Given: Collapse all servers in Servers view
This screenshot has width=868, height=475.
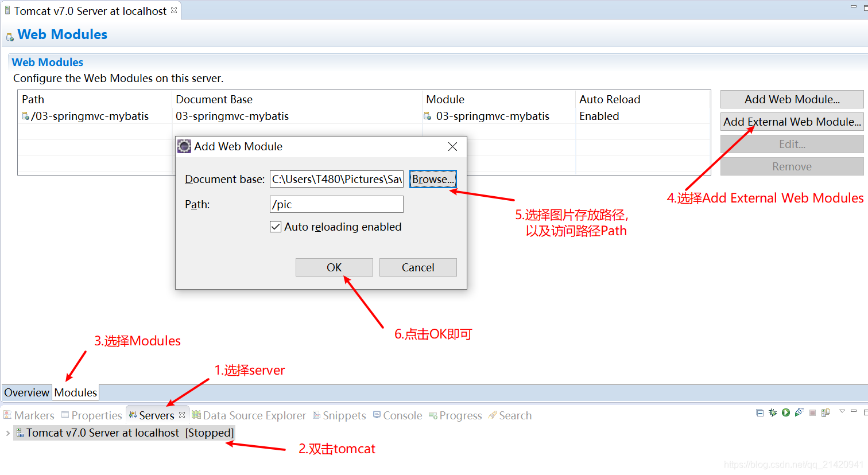Looking at the screenshot, I should (x=759, y=412).
